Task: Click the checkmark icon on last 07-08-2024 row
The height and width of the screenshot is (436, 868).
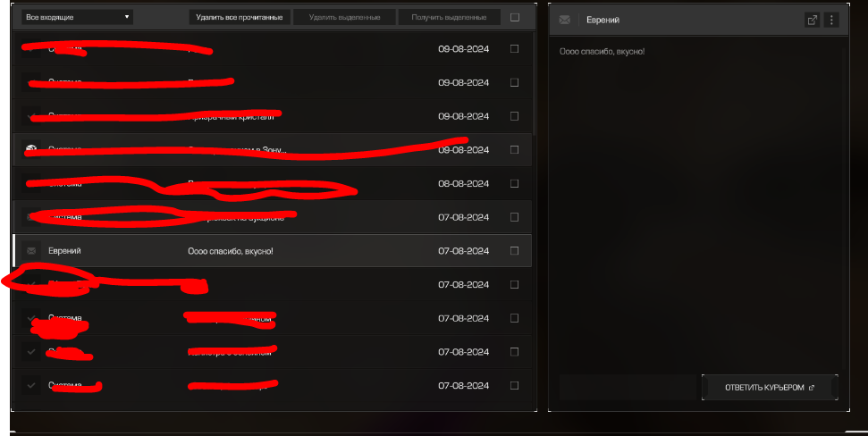Action: tap(31, 386)
